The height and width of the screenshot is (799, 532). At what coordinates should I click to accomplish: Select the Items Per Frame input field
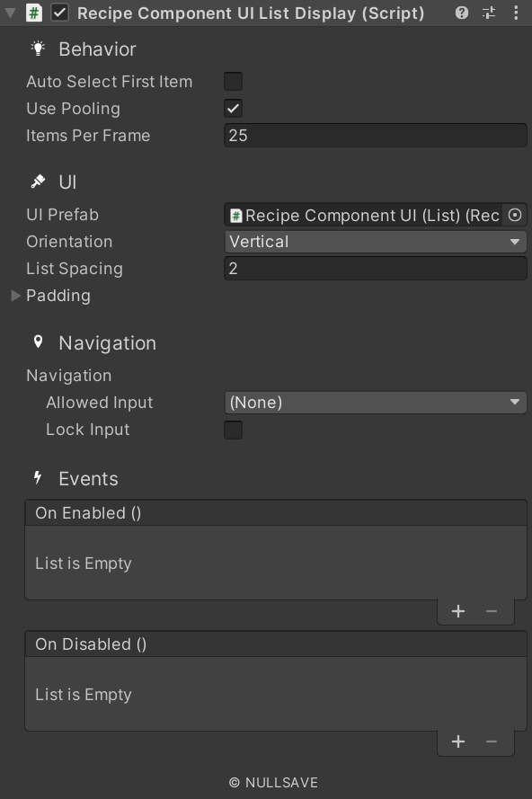[x=375, y=135]
